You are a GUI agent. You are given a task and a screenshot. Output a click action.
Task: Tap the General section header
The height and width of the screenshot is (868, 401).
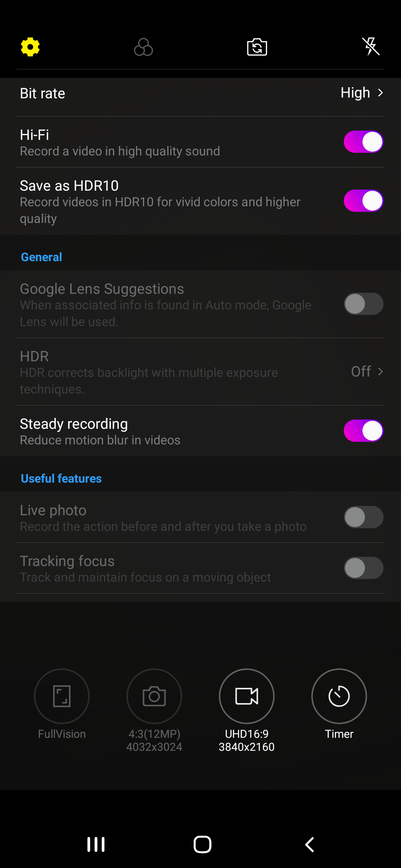(x=41, y=257)
